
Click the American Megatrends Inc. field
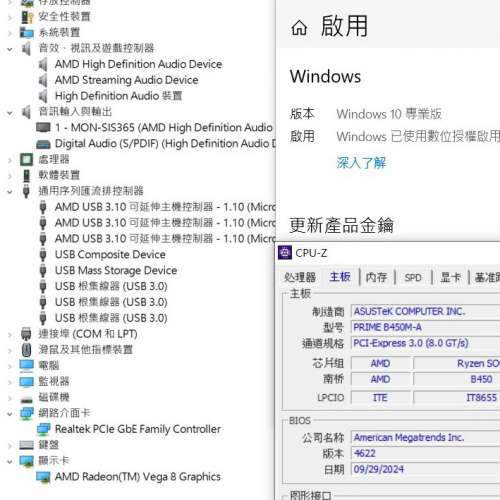[x=426, y=437]
